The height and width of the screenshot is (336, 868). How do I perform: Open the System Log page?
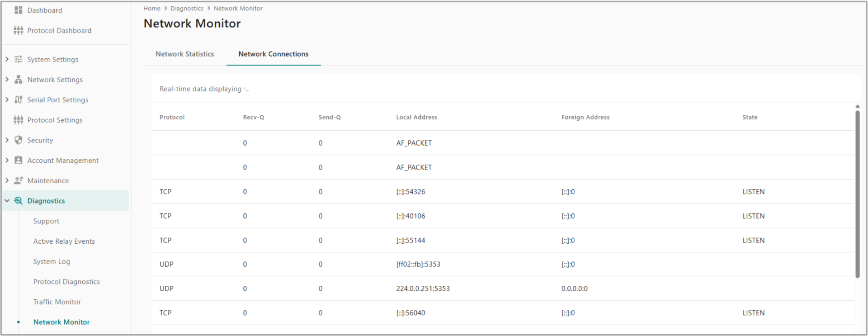[52, 261]
